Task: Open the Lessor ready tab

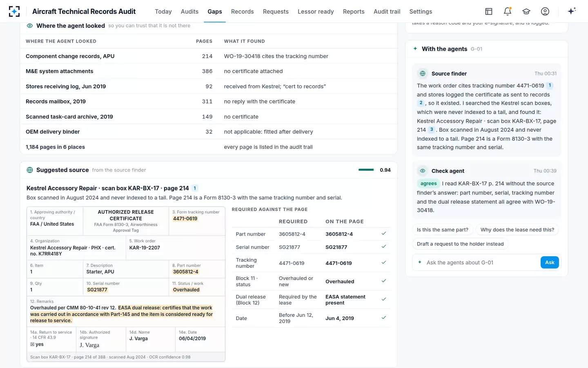Action: 316,11
